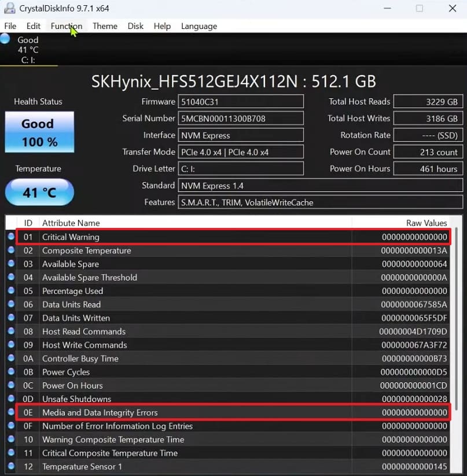Viewport: 467px width, 476px height.
Task: Select the Composite Temperature attribute name
Action: pyautogui.click(x=87, y=250)
